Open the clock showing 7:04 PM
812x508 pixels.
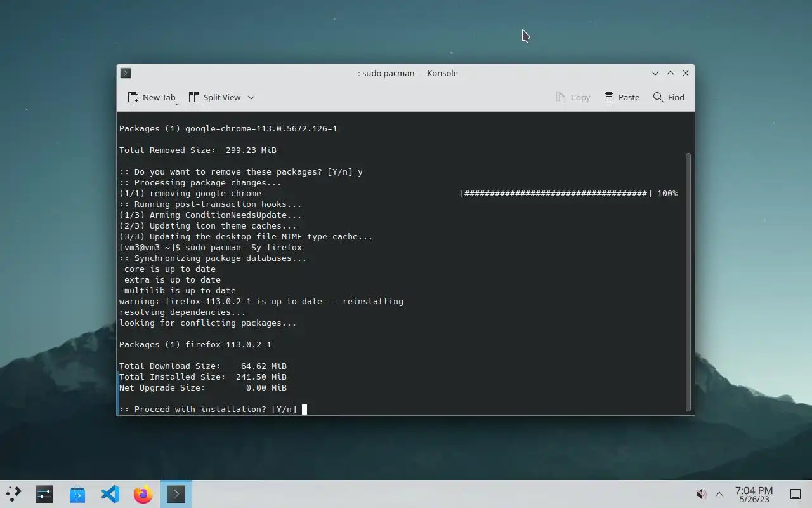[754, 494]
